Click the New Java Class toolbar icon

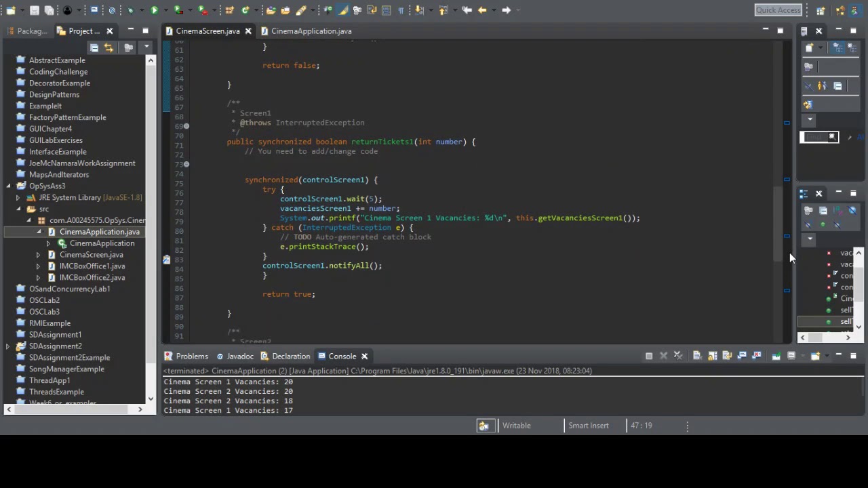(245, 10)
